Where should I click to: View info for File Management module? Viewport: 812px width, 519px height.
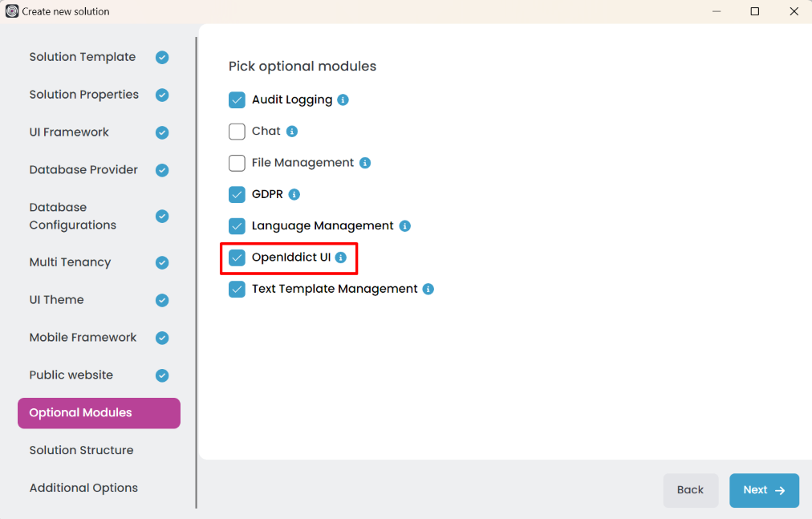pyautogui.click(x=365, y=162)
